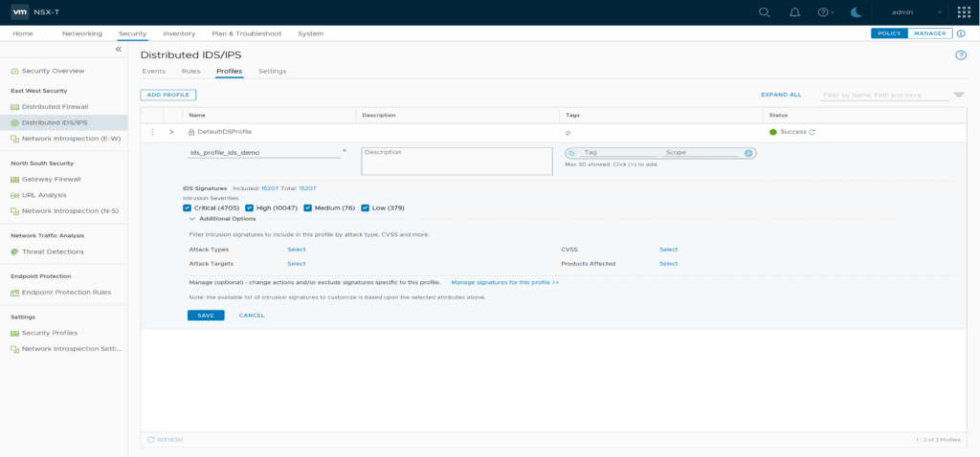The width and height of the screenshot is (980, 457).
Task: Open page help icon near Distributed IDS/IPS
Action: point(961,55)
